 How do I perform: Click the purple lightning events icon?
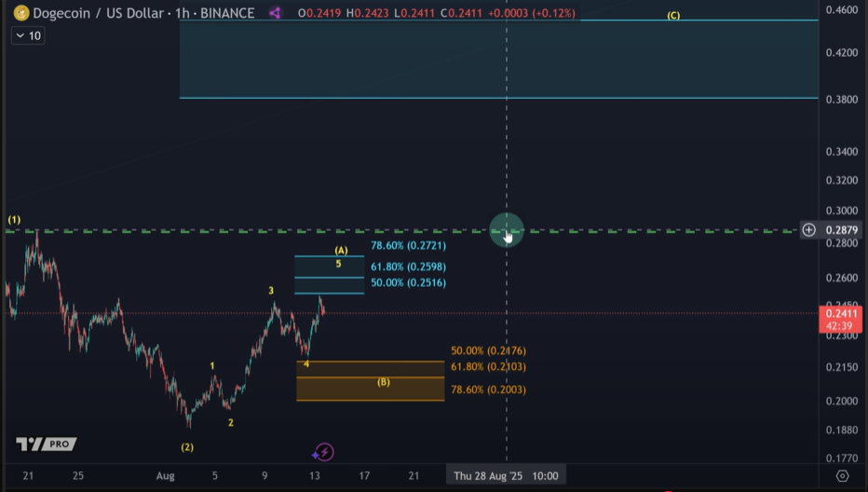(x=323, y=452)
